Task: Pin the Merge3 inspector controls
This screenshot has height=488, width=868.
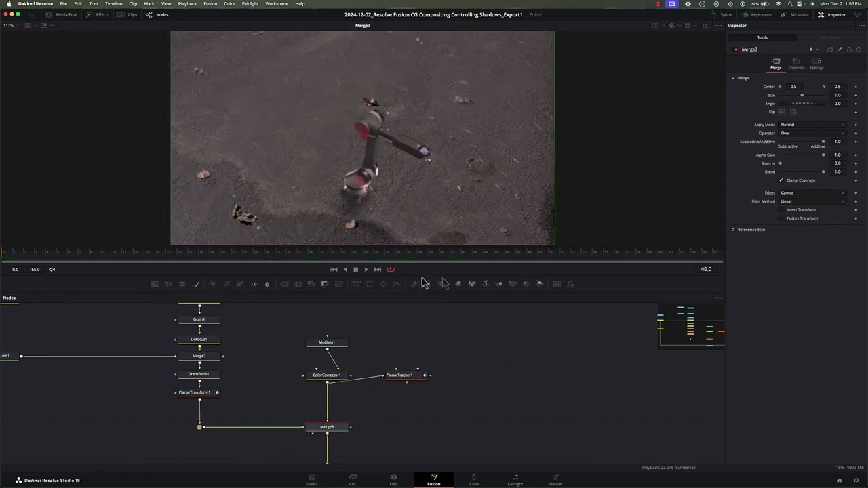Action: click(840, 49)
